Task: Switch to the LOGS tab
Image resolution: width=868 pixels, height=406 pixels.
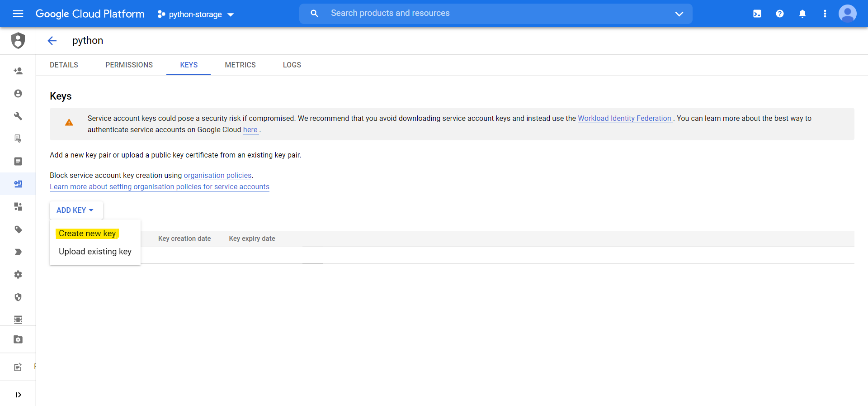Action: click(x=292, y=65)
